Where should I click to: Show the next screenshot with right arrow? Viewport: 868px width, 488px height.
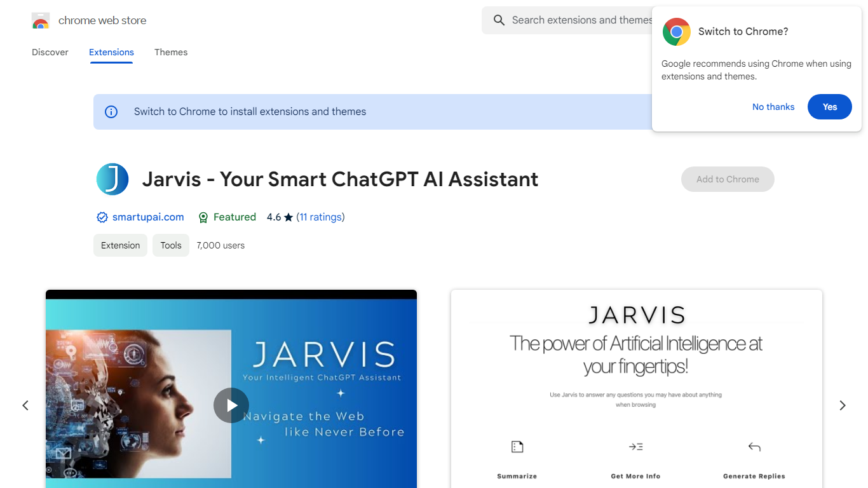coord(842,405)
